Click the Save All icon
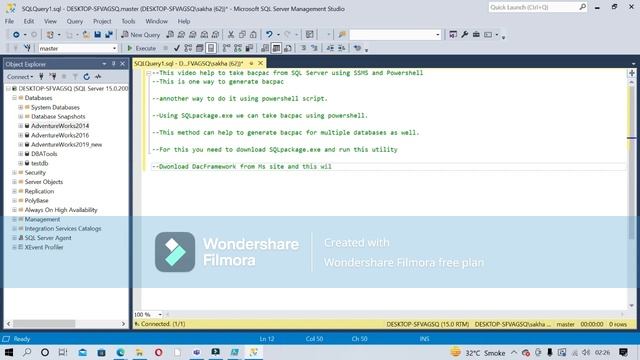Image resolution: width=640 pixels, height=360 pixels. coord(109,35)
